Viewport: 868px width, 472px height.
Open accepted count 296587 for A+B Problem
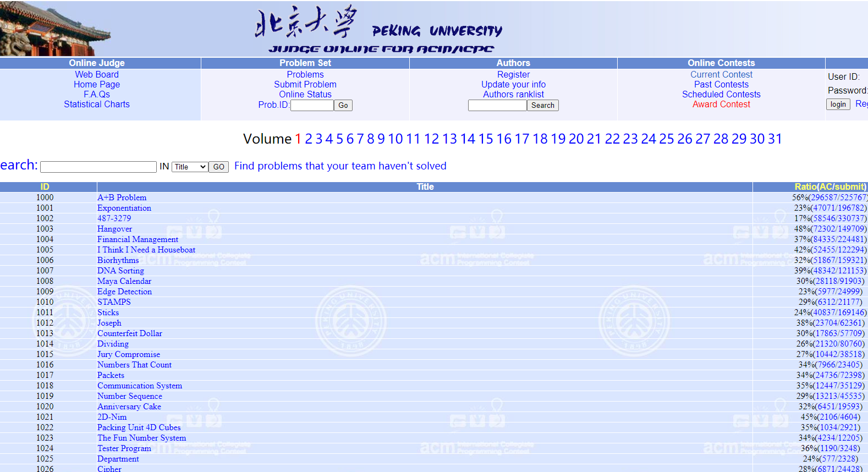click(823, 197)
